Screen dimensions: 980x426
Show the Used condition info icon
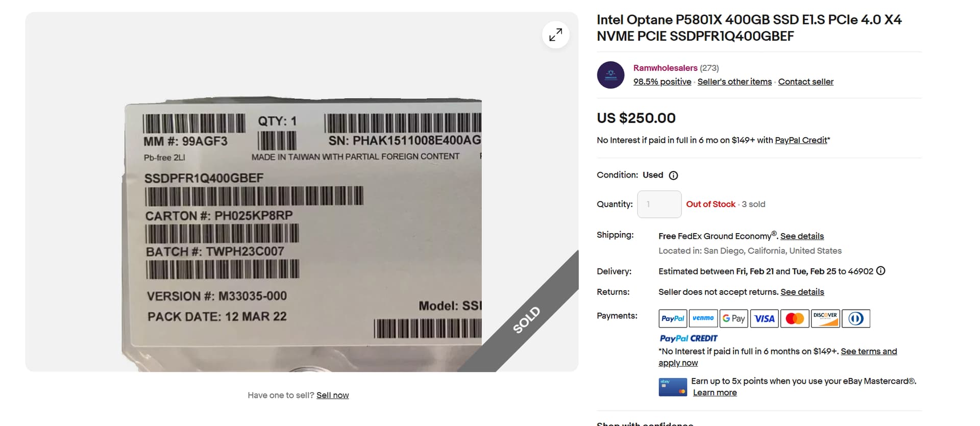coord(673,176)
